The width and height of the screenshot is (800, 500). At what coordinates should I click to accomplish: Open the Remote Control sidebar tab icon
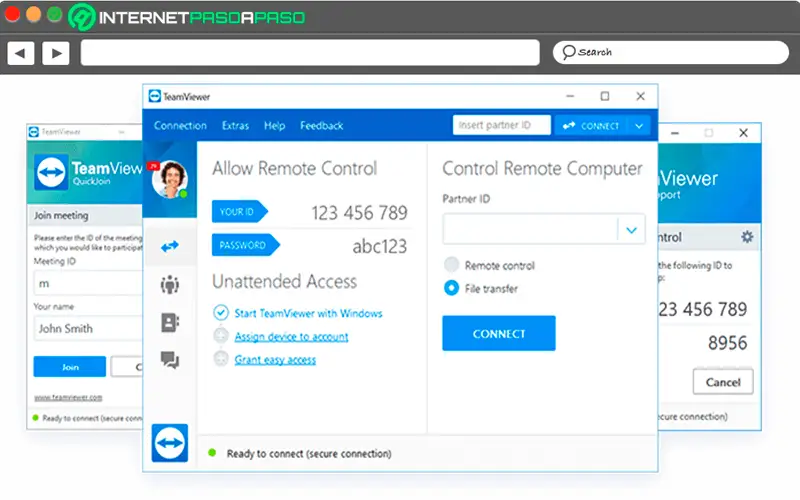pos(169,245)
